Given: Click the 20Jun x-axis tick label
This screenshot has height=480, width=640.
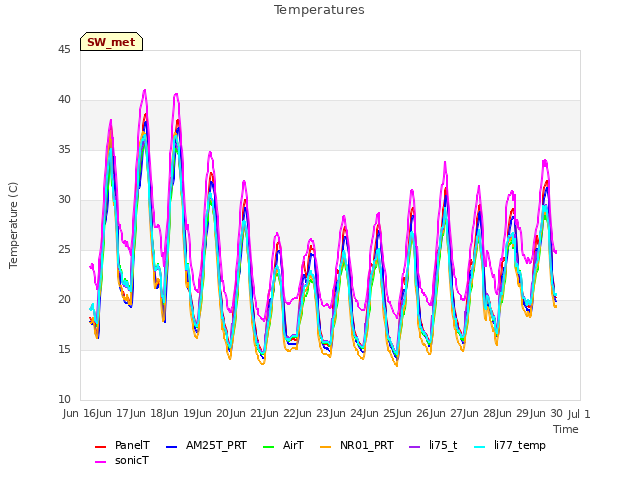Looking at the screenshot, I should [x=231, y=414].
